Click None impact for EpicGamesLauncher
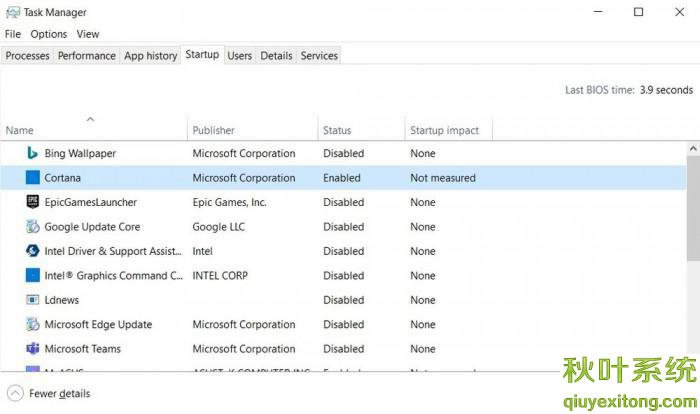This screenshot has width=700, height=414. point(423,202)
